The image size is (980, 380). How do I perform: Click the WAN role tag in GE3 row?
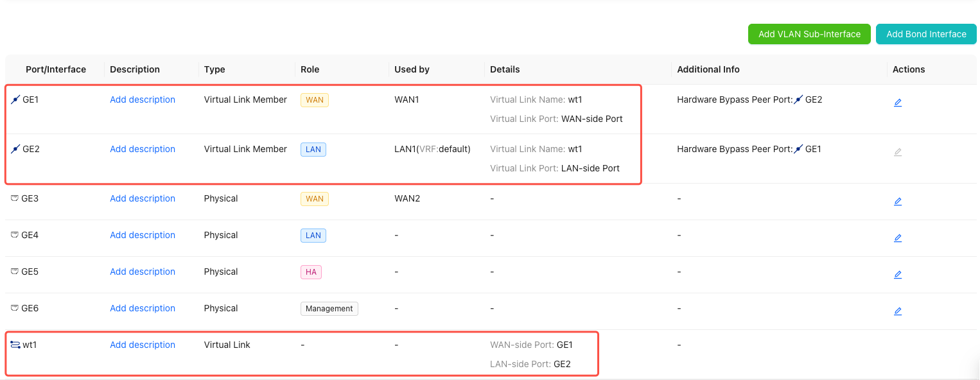[x=315, y=199]
